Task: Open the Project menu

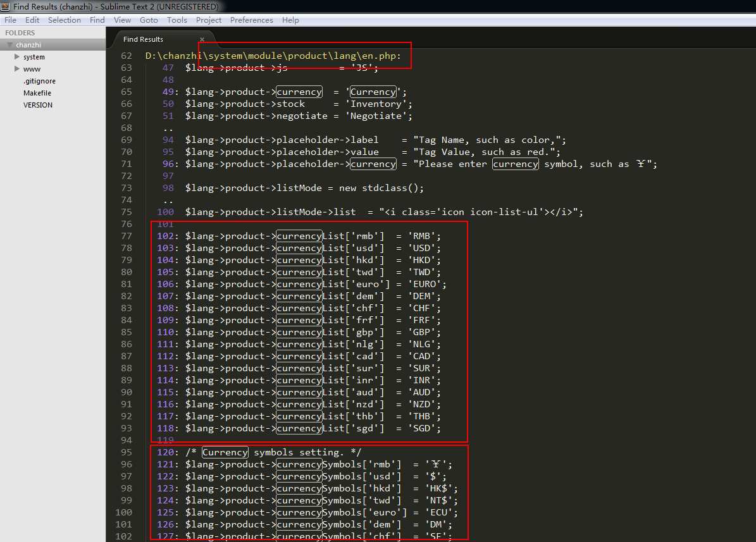Action: pyautogui.click(x=209, y=20)
